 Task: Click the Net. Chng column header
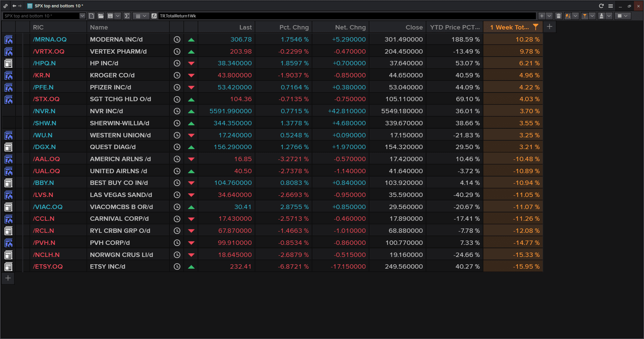coord(341,27)
